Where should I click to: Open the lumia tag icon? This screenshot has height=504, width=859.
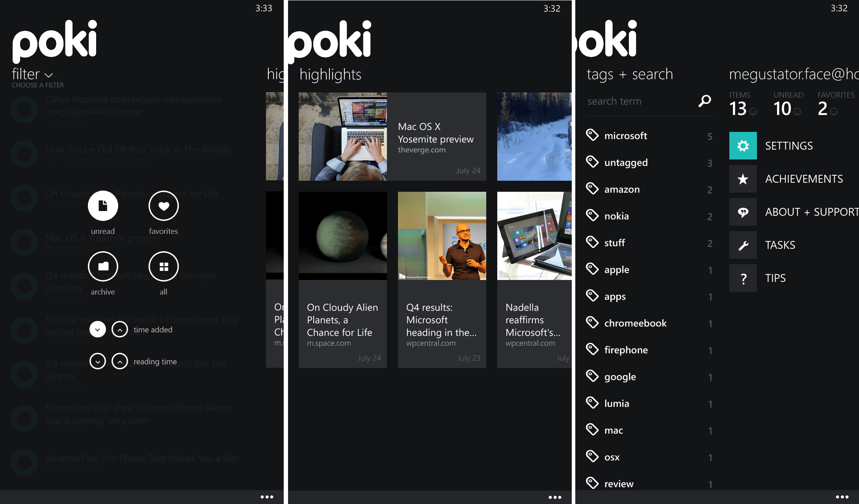coord(592,402)
